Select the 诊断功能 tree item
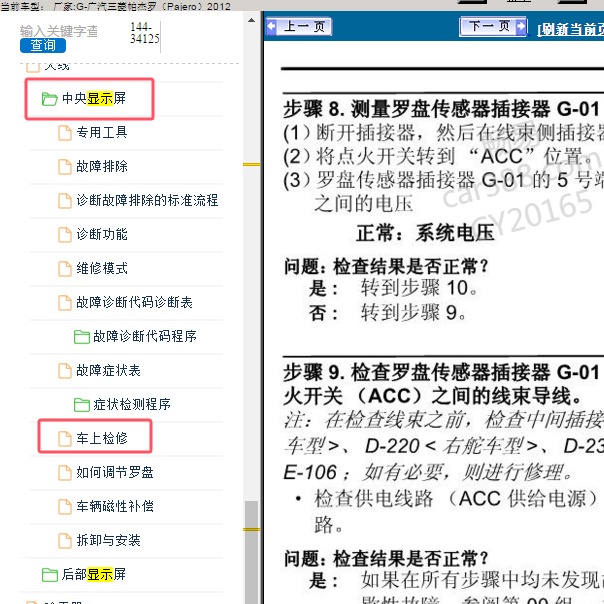This screenshot has width=604, height=604. coord(102,234)
